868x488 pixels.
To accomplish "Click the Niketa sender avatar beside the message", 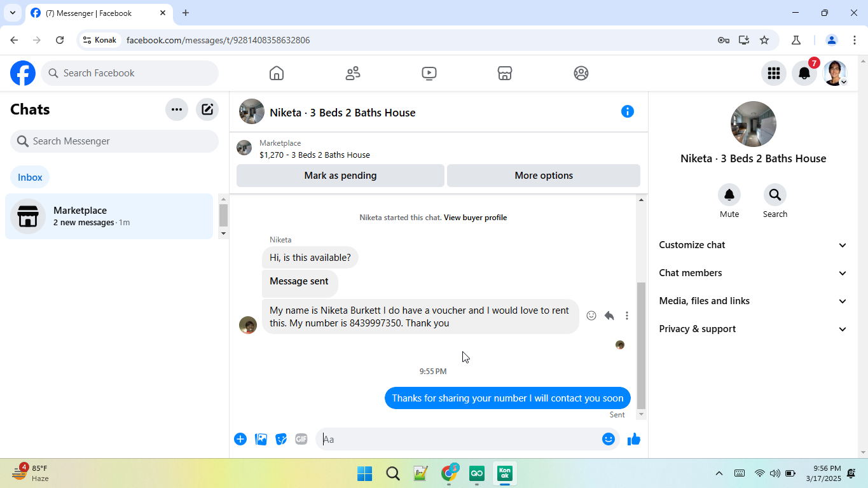I will point(248,325).
